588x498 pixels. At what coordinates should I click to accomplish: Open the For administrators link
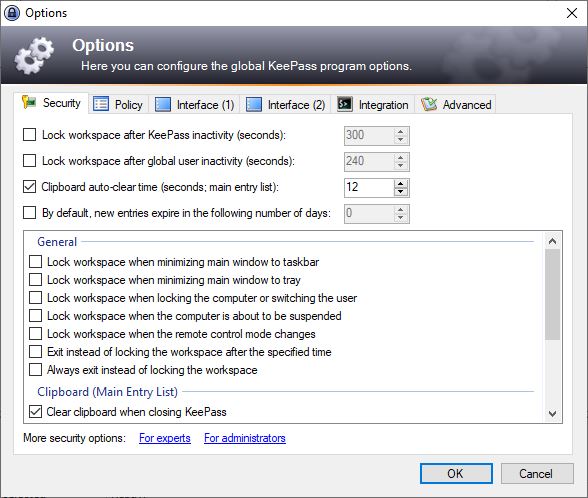(245, 438)
